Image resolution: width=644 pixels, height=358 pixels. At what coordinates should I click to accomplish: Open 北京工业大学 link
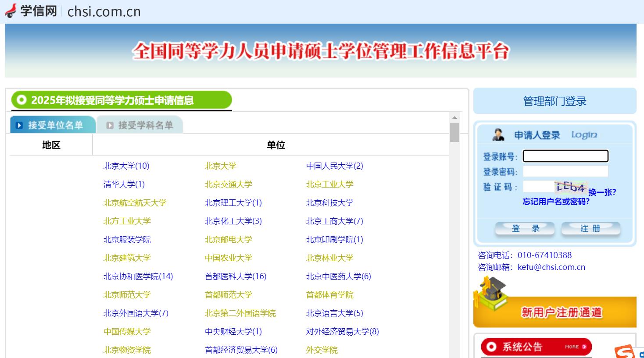[x=330, y=184]
